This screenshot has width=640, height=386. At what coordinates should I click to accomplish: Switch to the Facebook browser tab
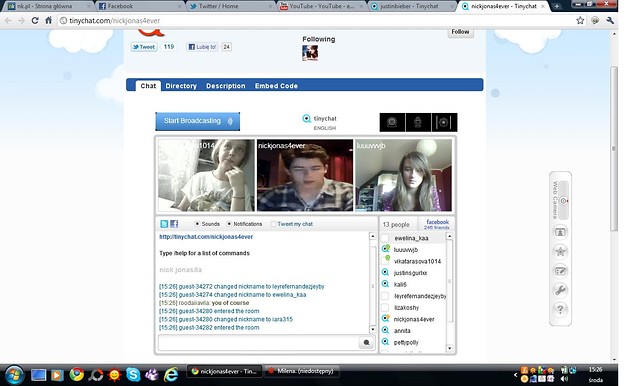pos(139,6)
